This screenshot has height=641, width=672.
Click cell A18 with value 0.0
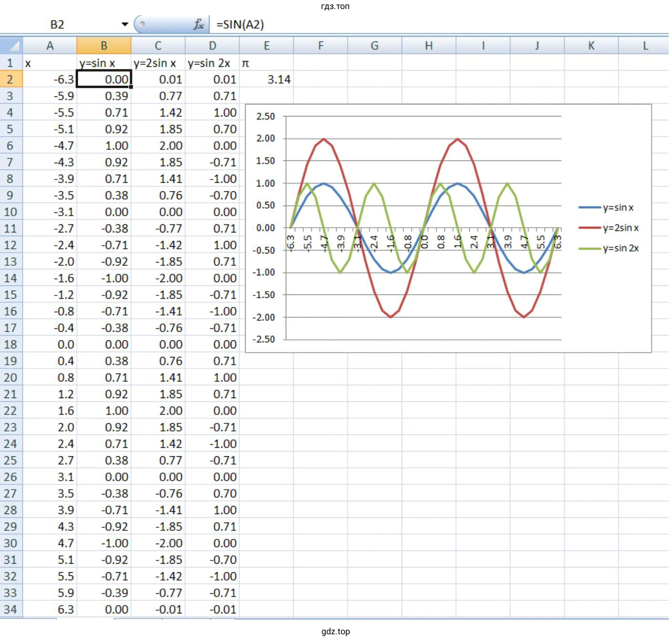pyautogui.click(x=50, y=344)
